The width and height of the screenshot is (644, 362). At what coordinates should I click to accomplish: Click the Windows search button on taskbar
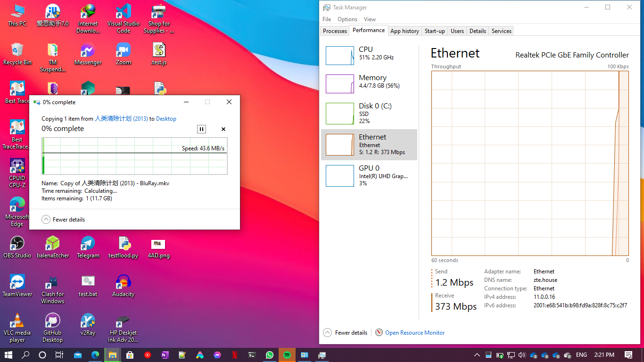coord(26,355)
